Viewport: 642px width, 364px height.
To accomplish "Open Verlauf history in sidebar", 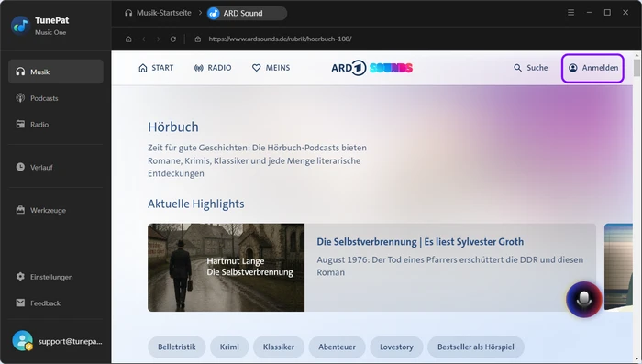I will click(x=56, y=167).
